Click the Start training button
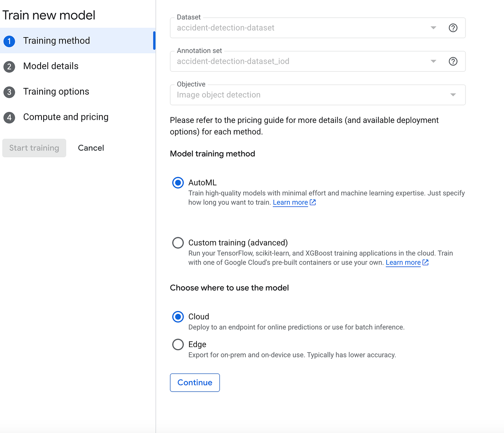Image resolution: width=504 pixels, height=433 pixels. coord(34,148)
